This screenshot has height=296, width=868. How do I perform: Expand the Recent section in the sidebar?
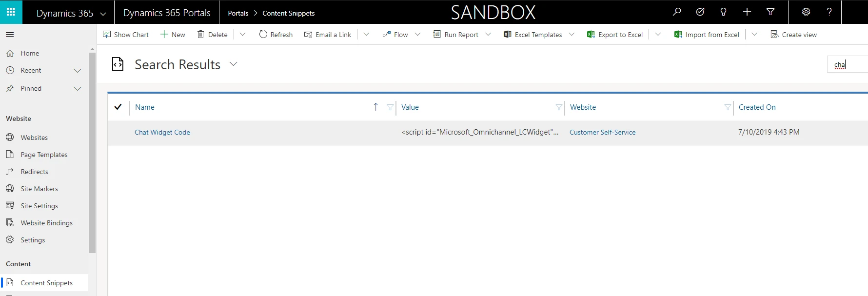(77, 71)
